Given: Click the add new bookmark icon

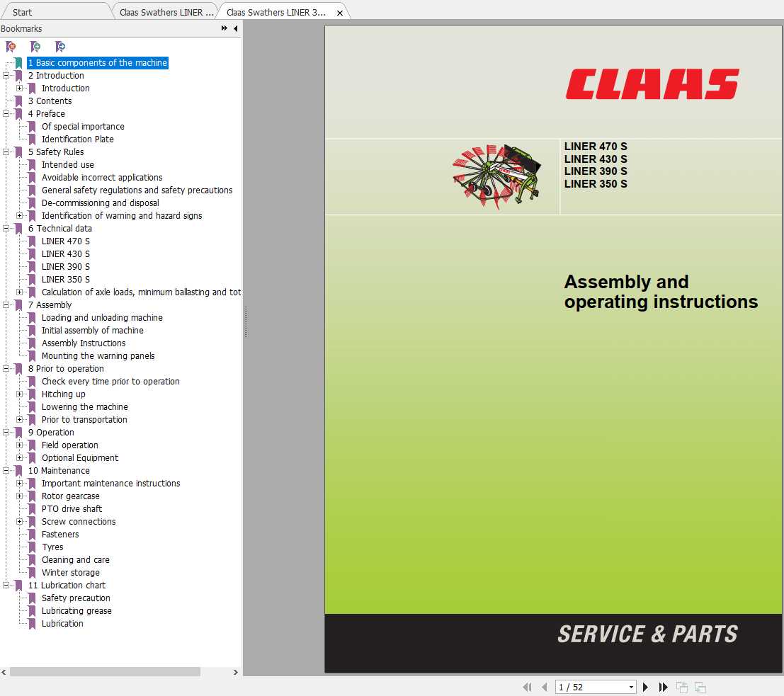Looking at the screenshot, I should coord(35,46).
